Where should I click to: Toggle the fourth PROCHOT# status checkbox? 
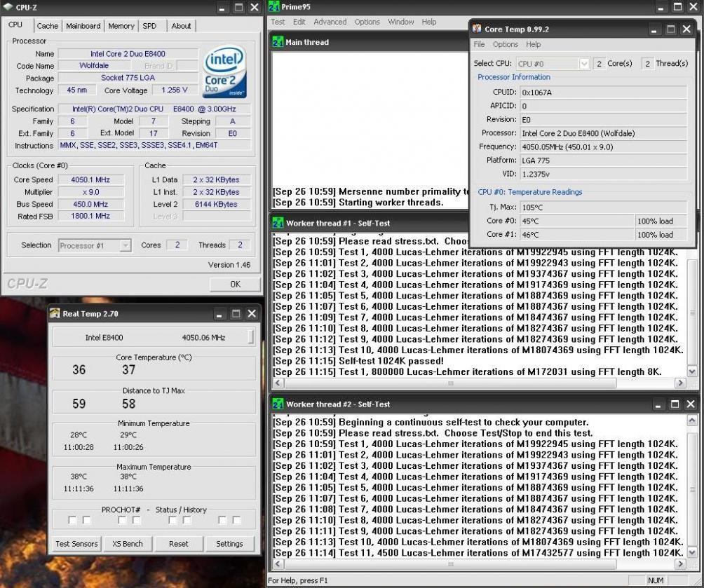coord(137,520)
